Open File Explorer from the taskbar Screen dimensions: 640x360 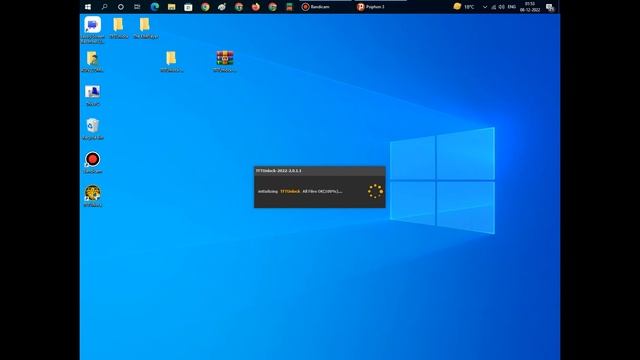pos(171,7)
